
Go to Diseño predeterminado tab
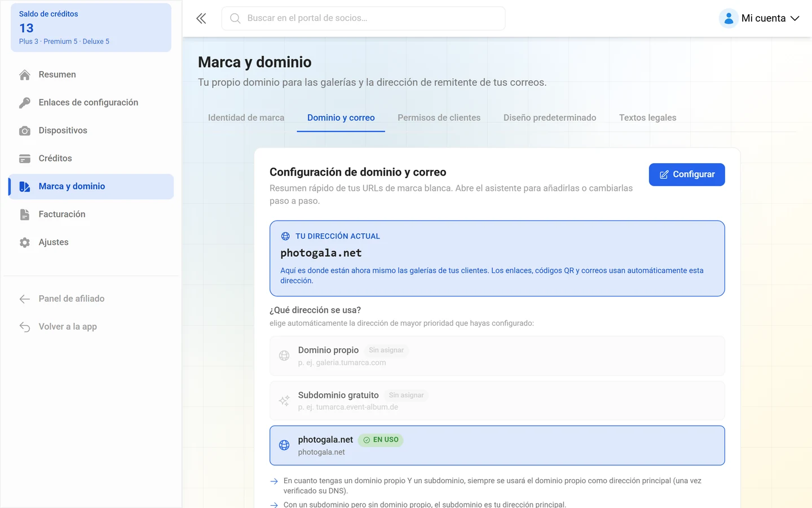[550, 117]
